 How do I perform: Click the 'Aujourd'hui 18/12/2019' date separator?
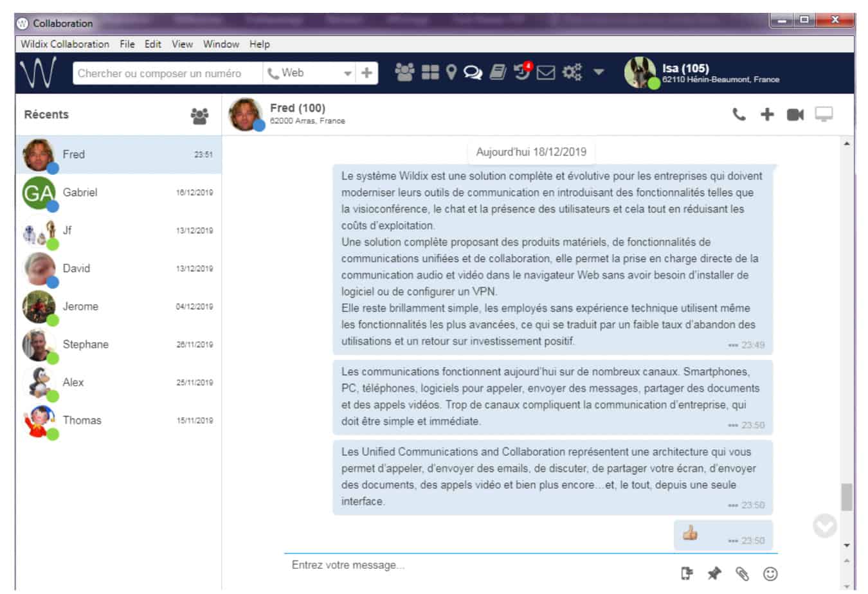(531, 152)
